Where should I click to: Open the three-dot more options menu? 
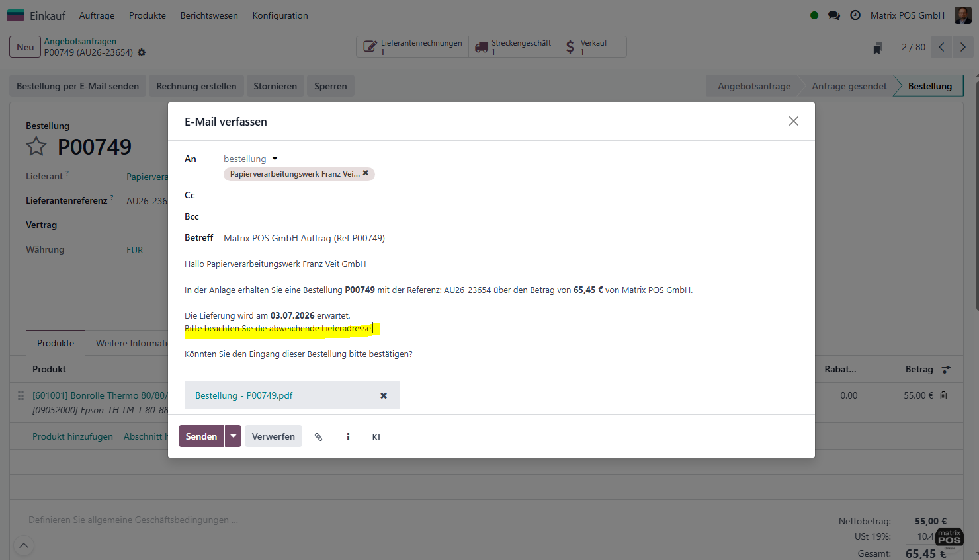coord(348,437)
